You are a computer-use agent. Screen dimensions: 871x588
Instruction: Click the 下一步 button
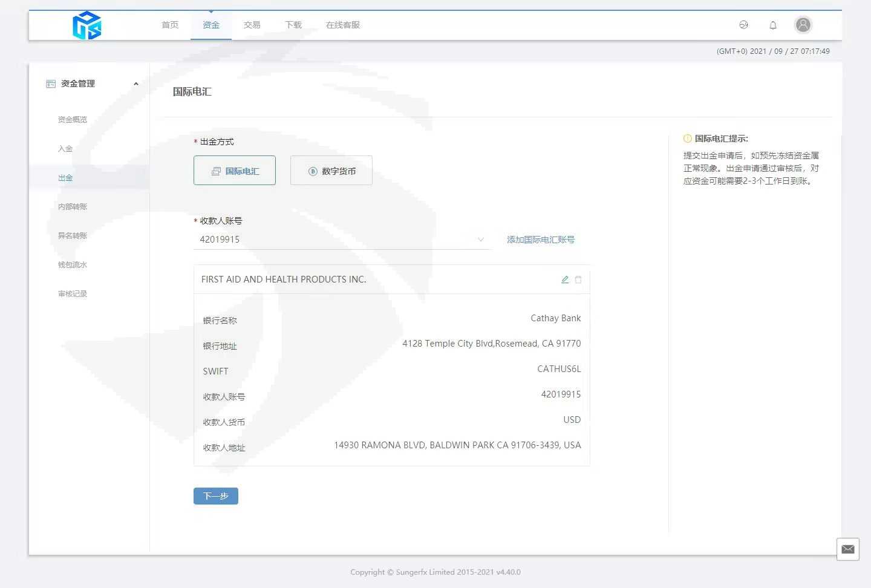click(x=216, y=496)
